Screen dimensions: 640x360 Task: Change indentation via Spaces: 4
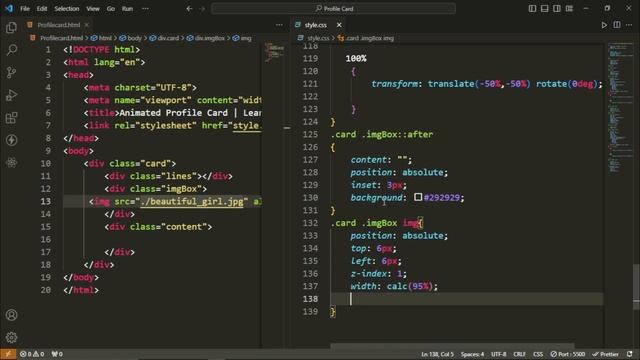(472, 354)
